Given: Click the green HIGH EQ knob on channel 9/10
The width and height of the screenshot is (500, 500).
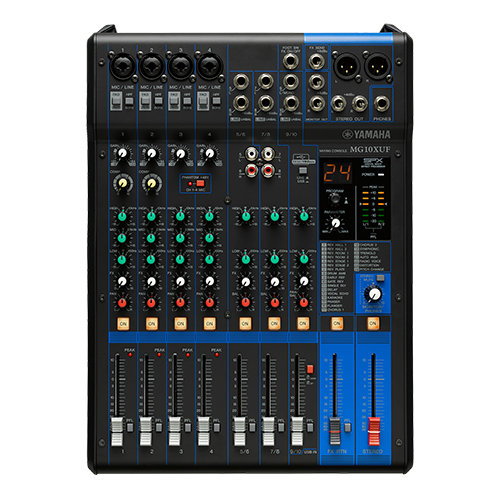Looking at the screenshot, I should pos(304,216).
